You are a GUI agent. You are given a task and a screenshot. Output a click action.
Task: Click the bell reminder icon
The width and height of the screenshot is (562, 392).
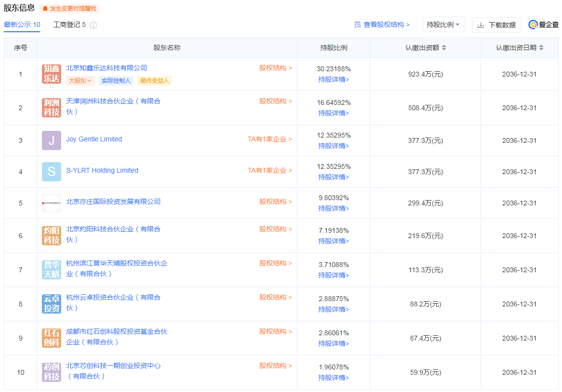coord(45,9)
